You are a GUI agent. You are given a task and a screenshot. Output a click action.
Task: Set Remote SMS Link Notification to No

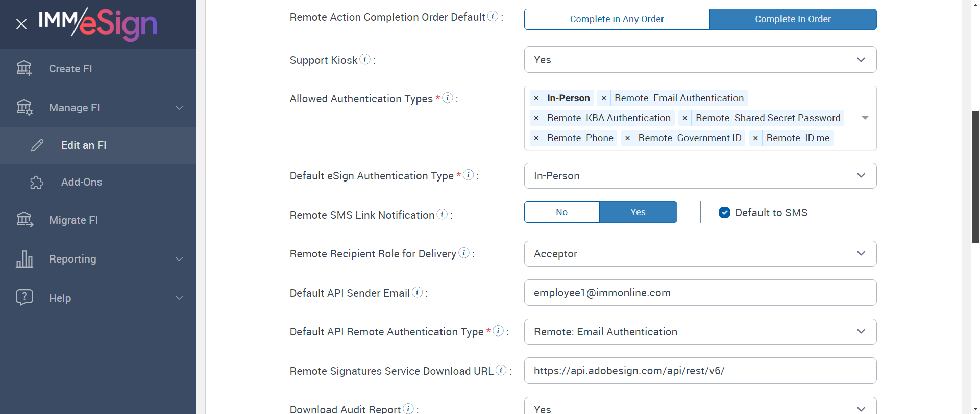point(561,212)
